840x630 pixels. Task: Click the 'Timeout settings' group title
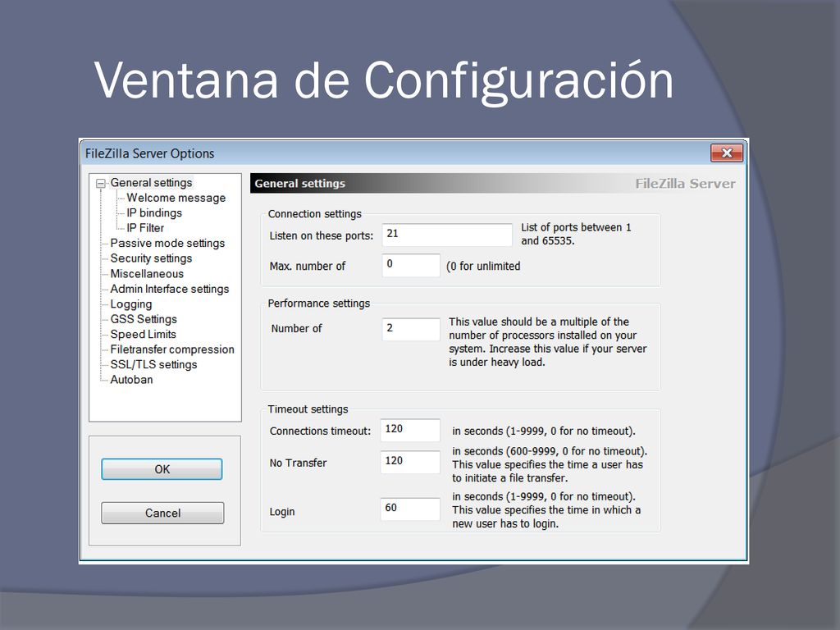pyautogui.click(x=308, y=409)
